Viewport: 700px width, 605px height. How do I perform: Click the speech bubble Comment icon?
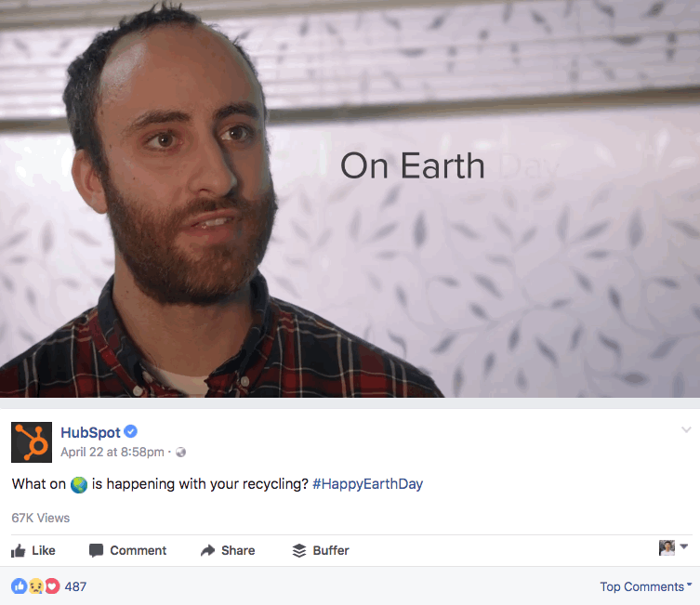click(96, 550)
